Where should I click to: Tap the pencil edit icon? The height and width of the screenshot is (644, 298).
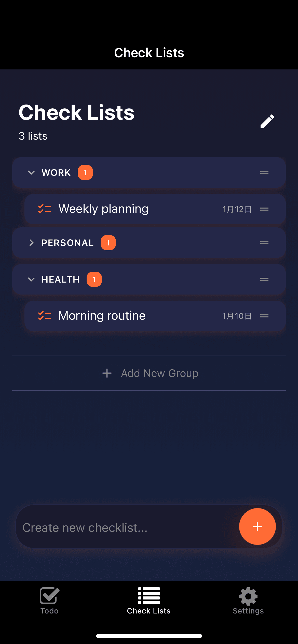267,121
